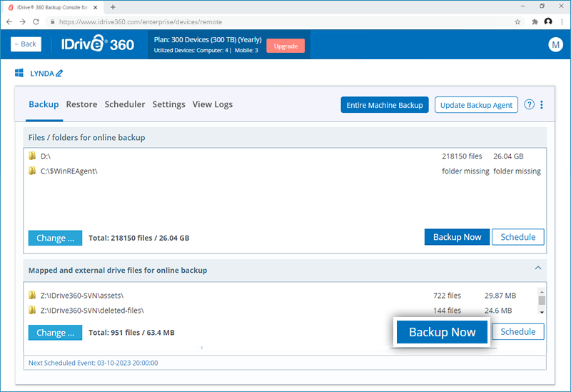571x392 pixels.
Task: Click Next Scheduled Event 03-10-2023 20:00:00 text
Action: click(94, 363)
